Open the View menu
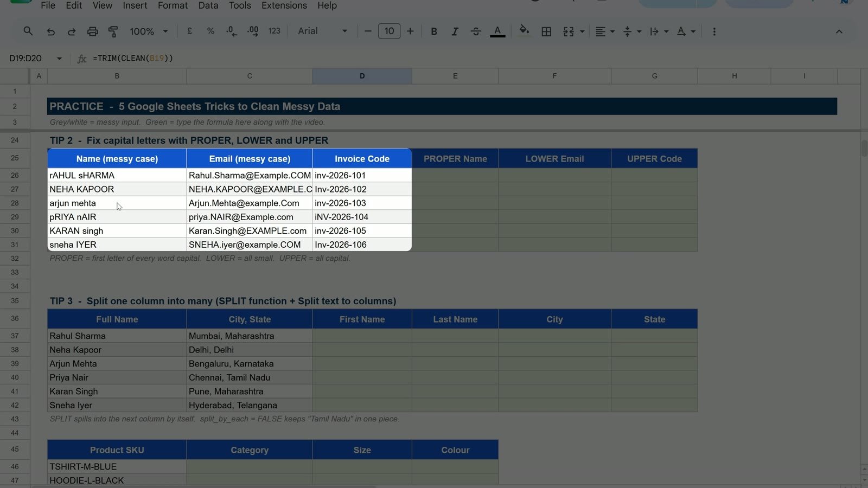The image size is (868, 488). [x=102, y=5]
